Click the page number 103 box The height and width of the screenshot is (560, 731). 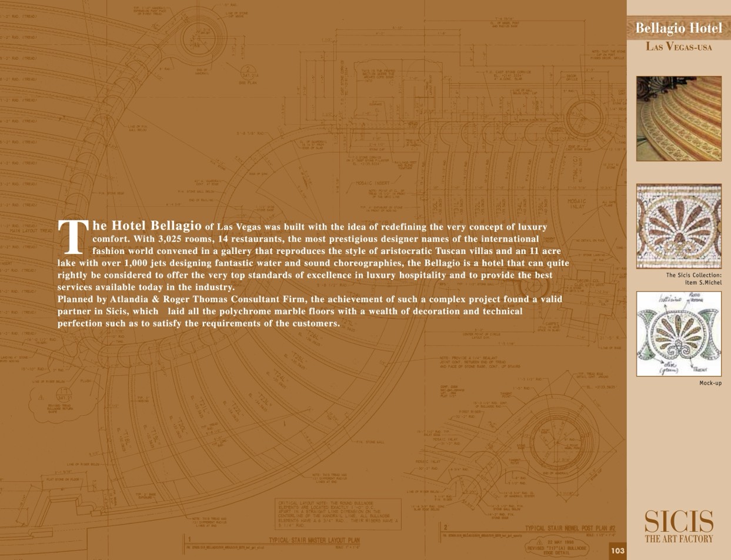coord(617,551)
